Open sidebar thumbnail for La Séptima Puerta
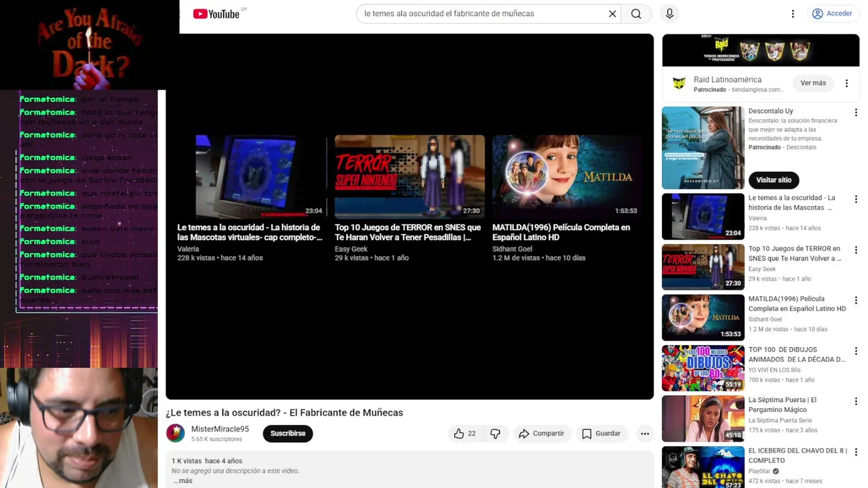 [703, 418]
